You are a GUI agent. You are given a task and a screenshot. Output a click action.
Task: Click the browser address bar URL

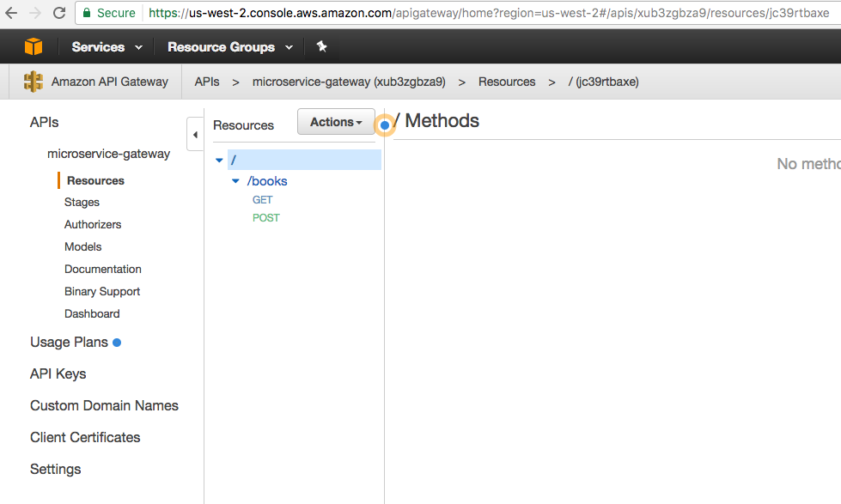point(489,13)
